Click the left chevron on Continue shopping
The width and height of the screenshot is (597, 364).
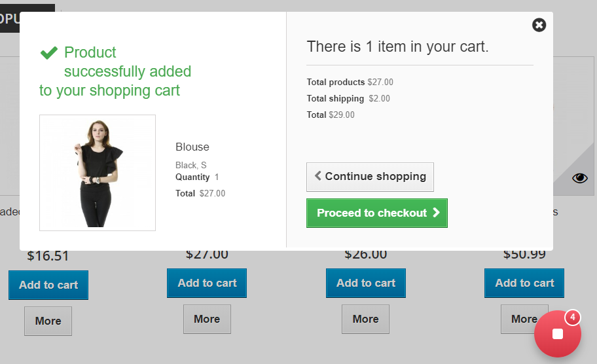(318, 175)
